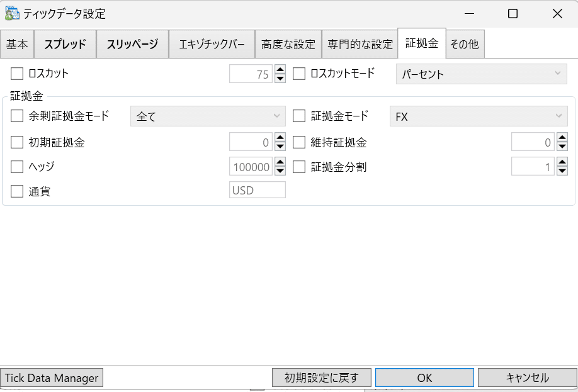The width and height of the screenshot is (578, 392).
Task: Enable the 証拠金分割 checkbox
Action: coord(300,166)
